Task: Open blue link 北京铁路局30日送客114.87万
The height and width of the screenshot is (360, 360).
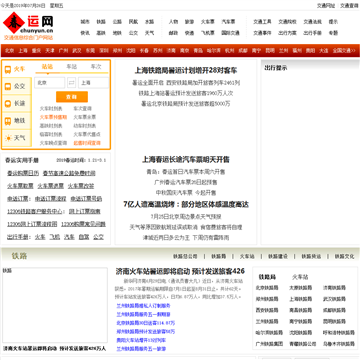Action: [146, 323]
